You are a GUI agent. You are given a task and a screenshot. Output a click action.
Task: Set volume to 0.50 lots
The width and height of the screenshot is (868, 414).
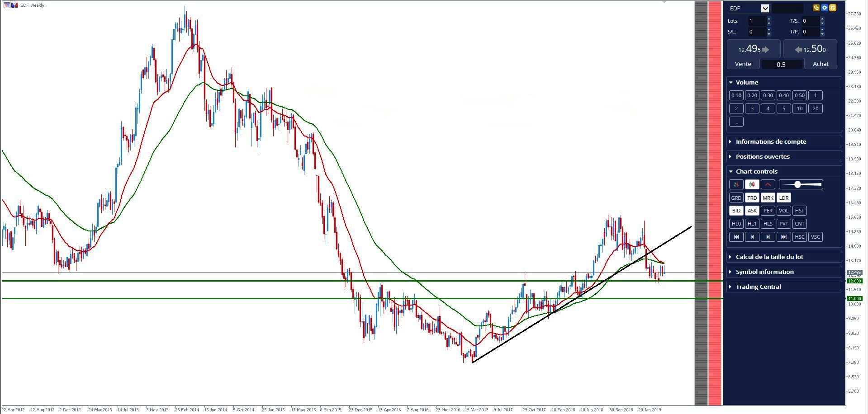pos(799,95)
